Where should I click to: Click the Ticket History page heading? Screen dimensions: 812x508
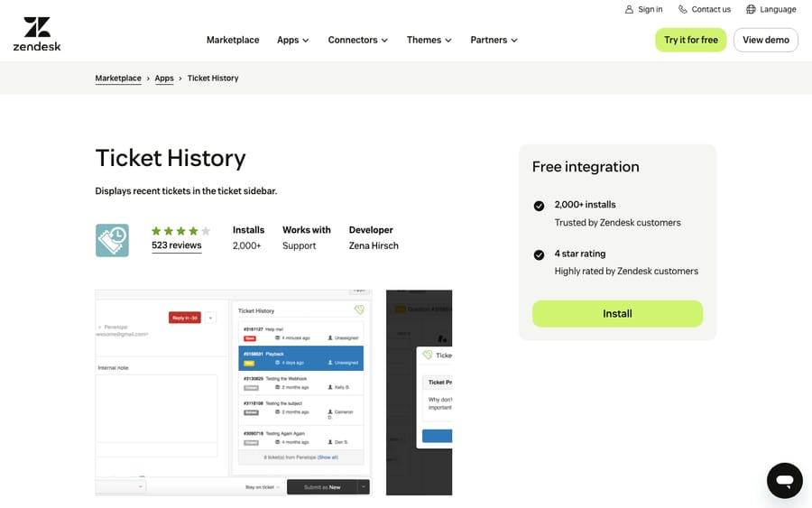(171, 158)
